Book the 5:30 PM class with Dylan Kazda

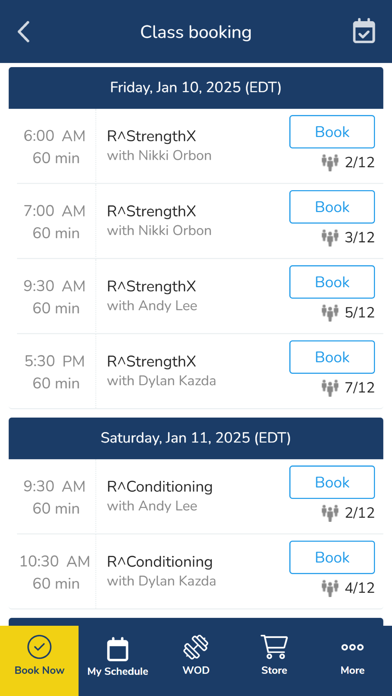[332, 357]
